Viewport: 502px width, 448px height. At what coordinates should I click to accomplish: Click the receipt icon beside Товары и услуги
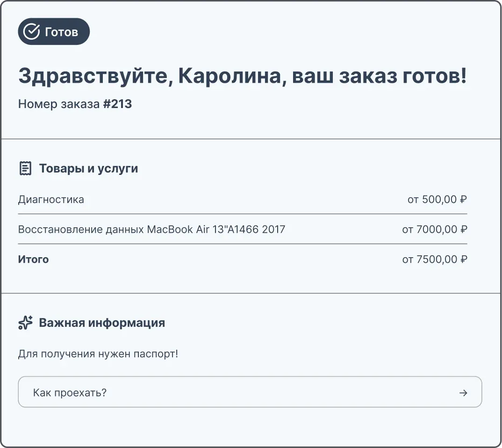(x=25, y=167)
